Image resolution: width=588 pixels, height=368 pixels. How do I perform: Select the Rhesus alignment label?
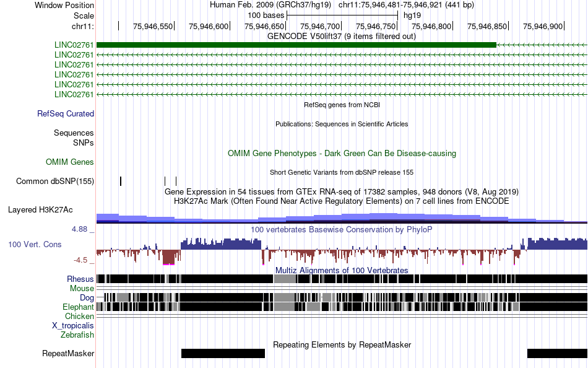[80, 279]
